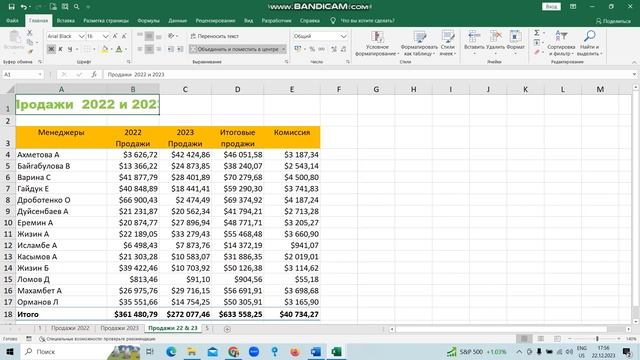Click Cell Styles (Стили ячеек) button
Viewport: 640px width, 360px height.
(448, 43)
